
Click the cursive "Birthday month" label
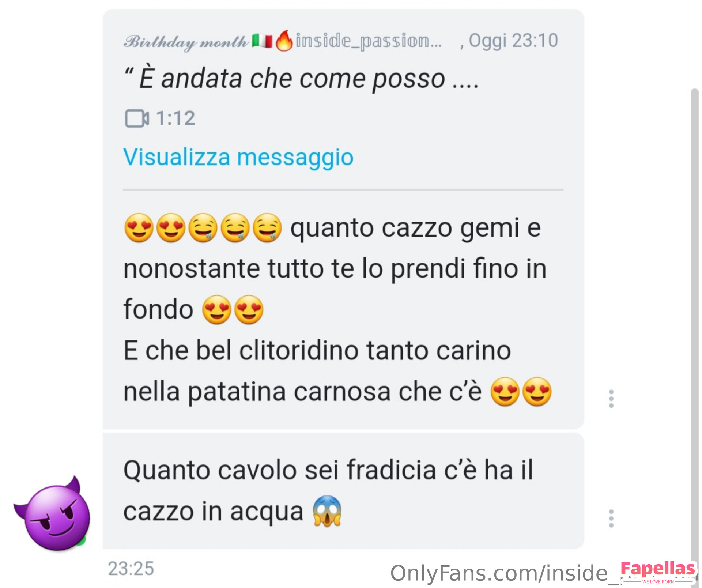(186, 42)
